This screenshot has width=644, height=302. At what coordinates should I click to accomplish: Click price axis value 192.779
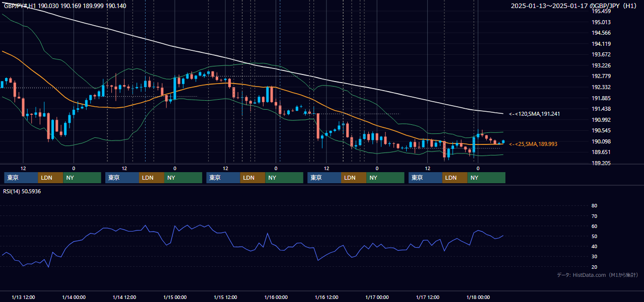[601, 76]
